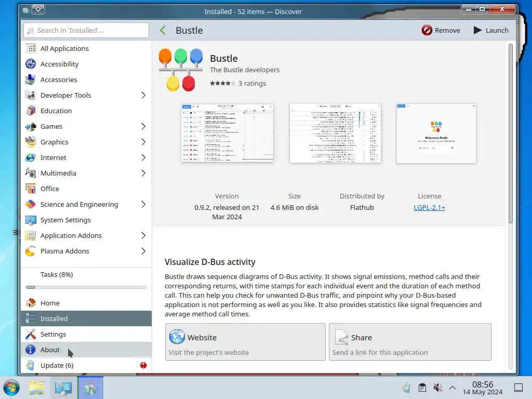Open the Settings sidebar entry
Viewport: 532px width, 399px height.
pyautogui.click(x=86, y=334)
